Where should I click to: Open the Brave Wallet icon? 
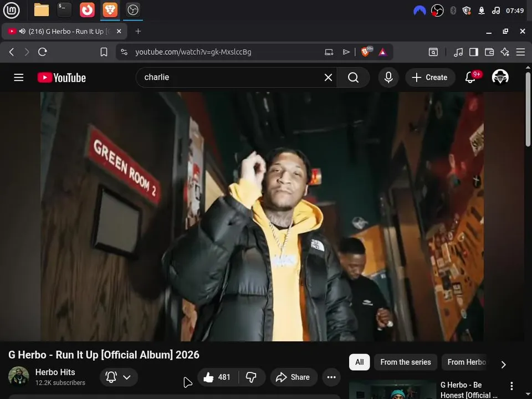click(489, 52)
